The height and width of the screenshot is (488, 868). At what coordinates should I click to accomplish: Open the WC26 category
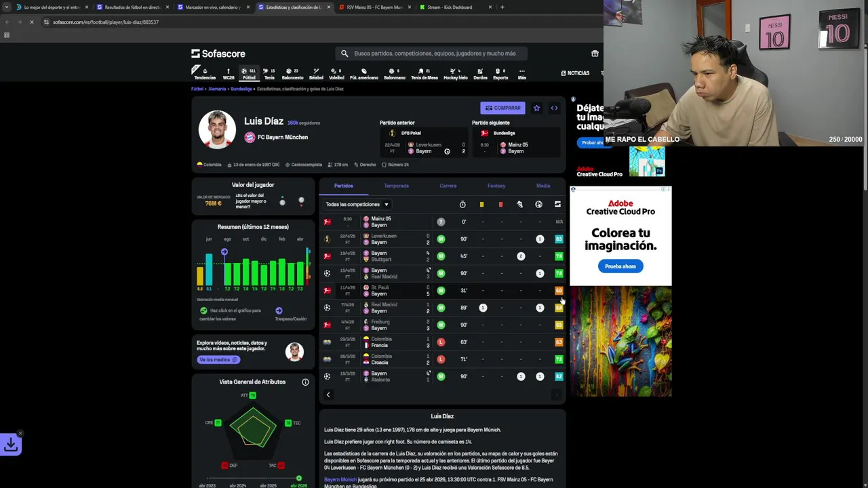229,73
